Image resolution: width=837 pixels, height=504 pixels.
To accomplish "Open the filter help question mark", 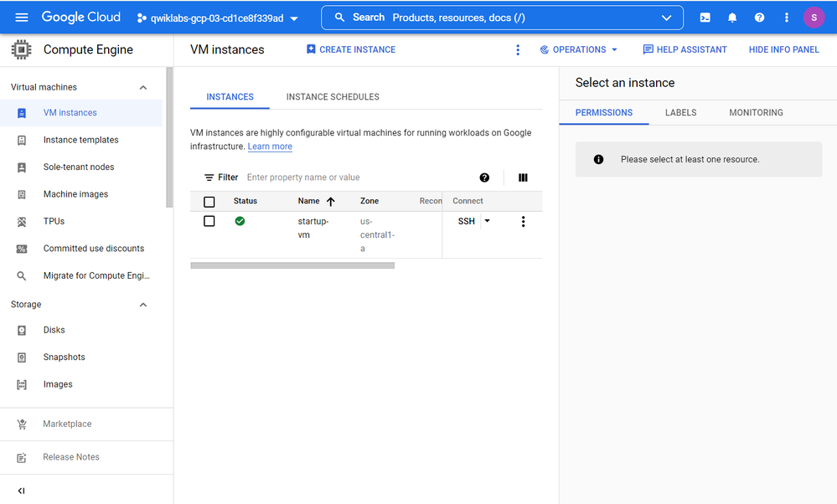I will (484, 177).
